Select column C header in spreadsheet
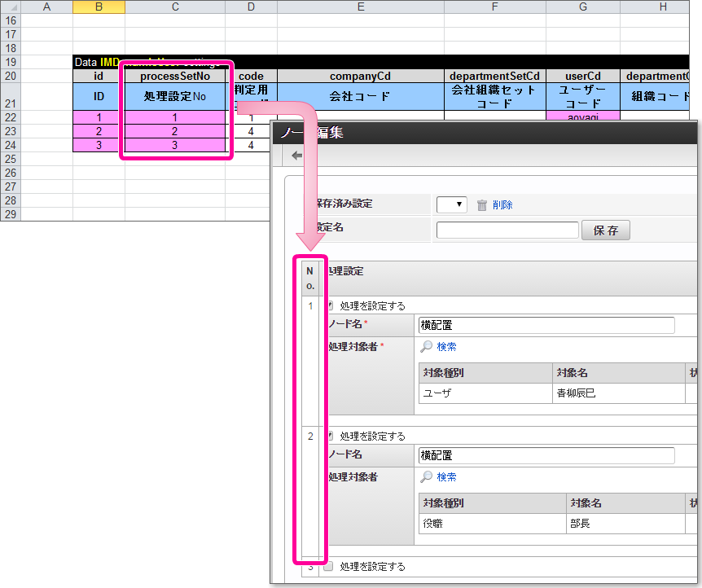This screenshot has width=702, height=588. (175, 7)
